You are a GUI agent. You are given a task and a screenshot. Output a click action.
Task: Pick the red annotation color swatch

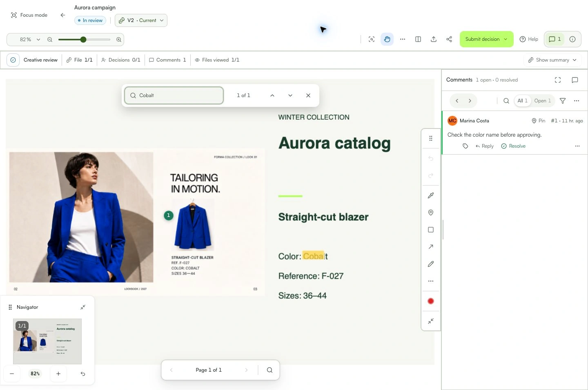tap(430, 301)
